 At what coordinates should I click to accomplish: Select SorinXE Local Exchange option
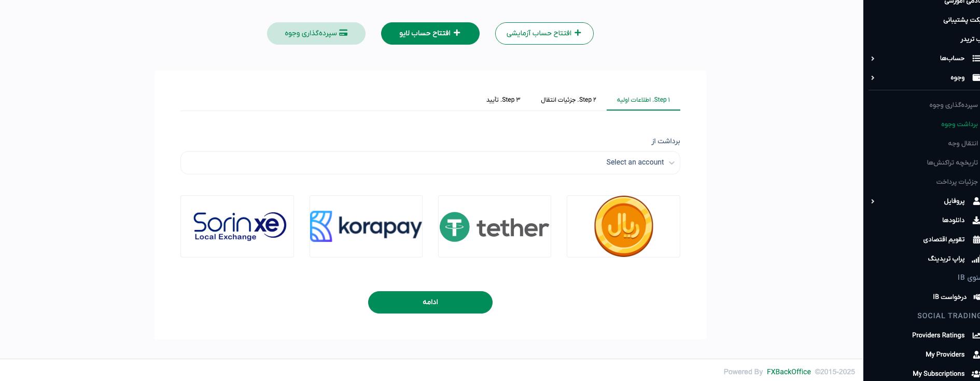(x=237, y=226)
